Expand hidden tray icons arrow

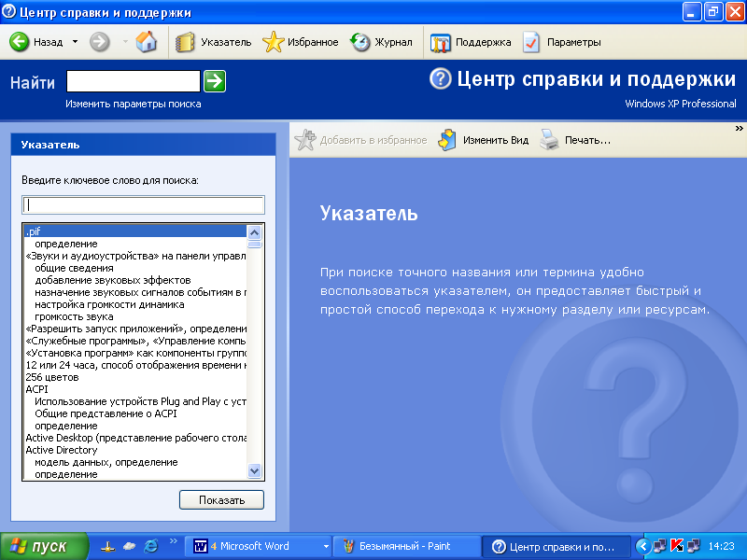point(644,546)
